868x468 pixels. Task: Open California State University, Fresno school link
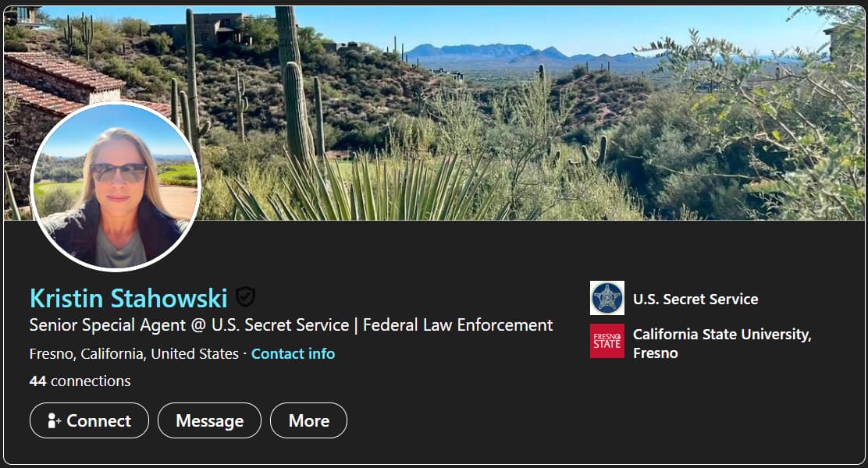(722, 343)
